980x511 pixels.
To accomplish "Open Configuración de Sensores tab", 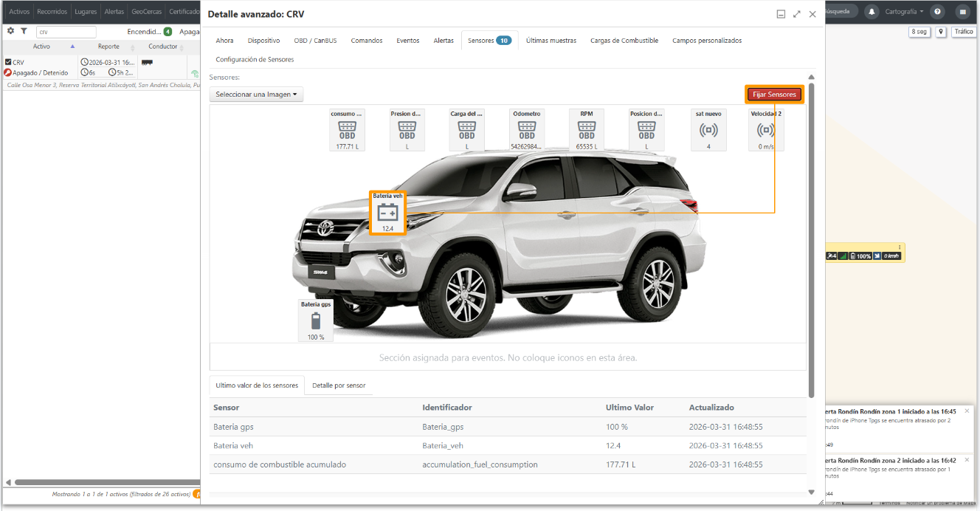I will pos(255,59).
